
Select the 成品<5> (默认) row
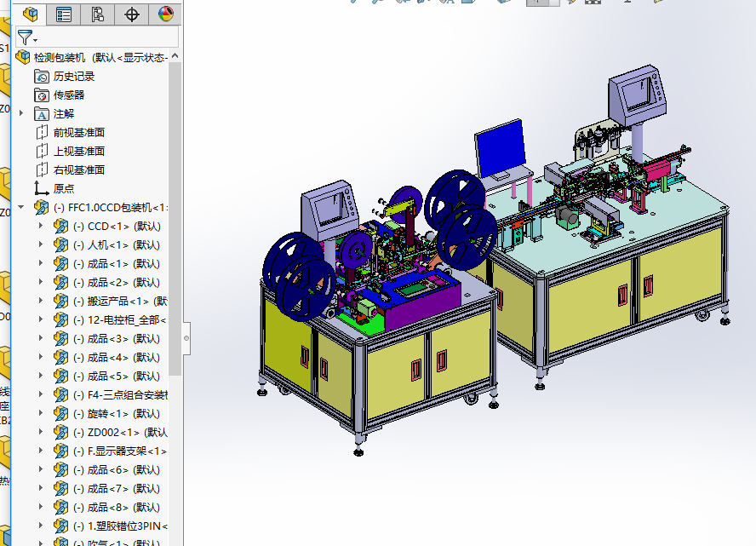pos(116,376)
